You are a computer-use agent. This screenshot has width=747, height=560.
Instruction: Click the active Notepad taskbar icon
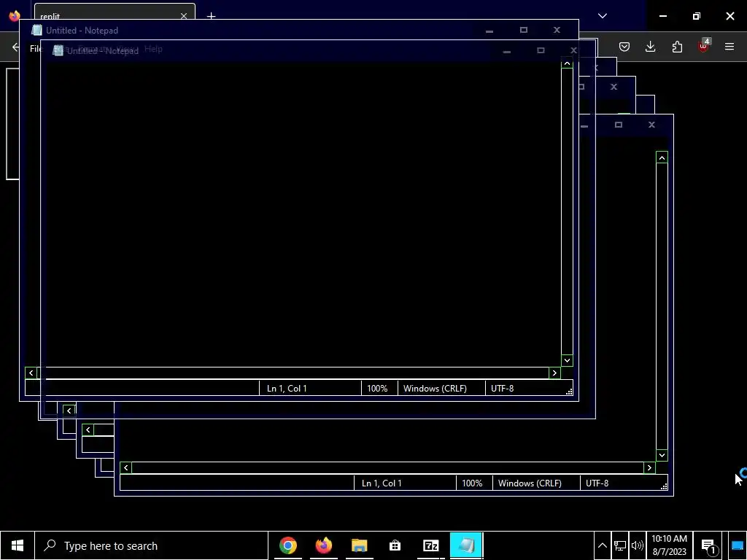[x=466, y=545]
